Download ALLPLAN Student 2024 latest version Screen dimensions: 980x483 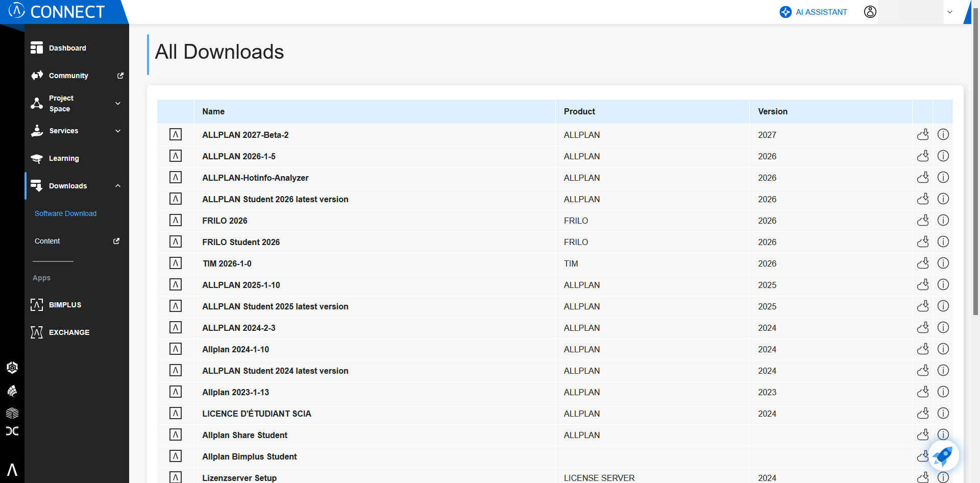923,371
